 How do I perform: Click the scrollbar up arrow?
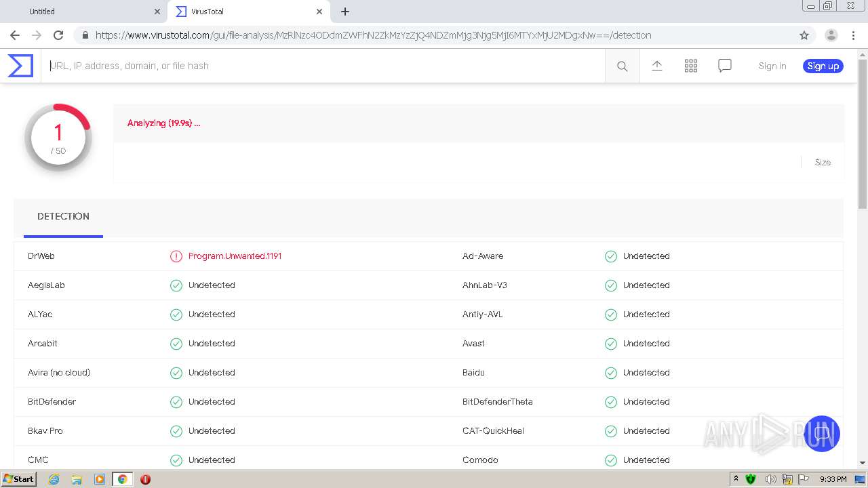click(x=863, y=53)
